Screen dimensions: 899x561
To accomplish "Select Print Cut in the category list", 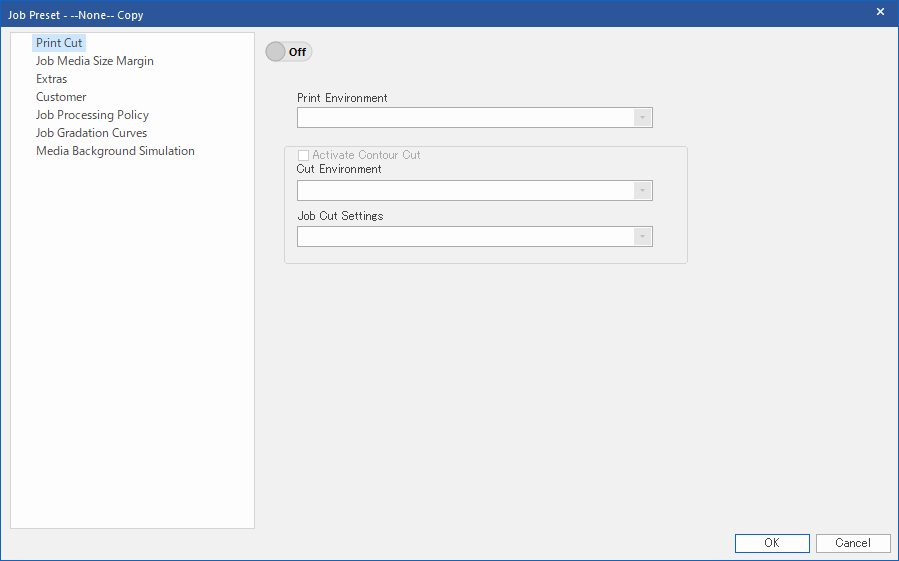I will 59,43.
